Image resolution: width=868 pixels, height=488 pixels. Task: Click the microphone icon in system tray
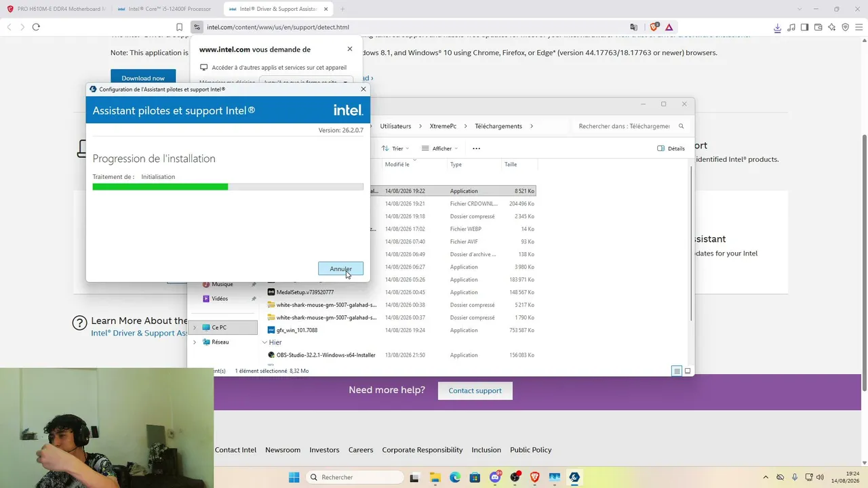click(794, 477)
